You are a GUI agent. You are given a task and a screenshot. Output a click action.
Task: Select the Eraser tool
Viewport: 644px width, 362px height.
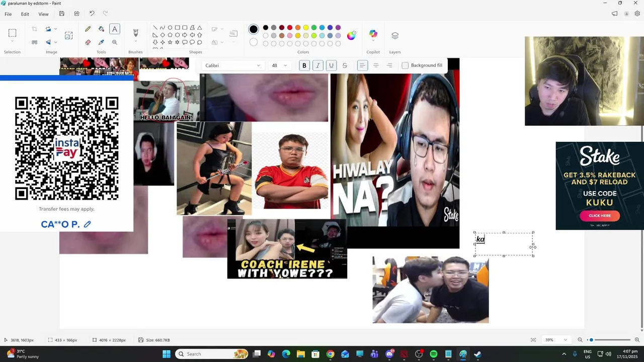(x=88, y=42)
